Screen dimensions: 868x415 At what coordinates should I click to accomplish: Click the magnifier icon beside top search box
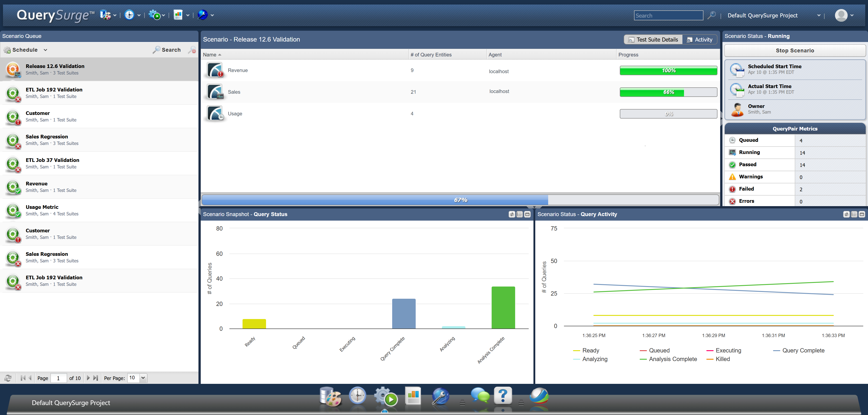click(711, 15)
